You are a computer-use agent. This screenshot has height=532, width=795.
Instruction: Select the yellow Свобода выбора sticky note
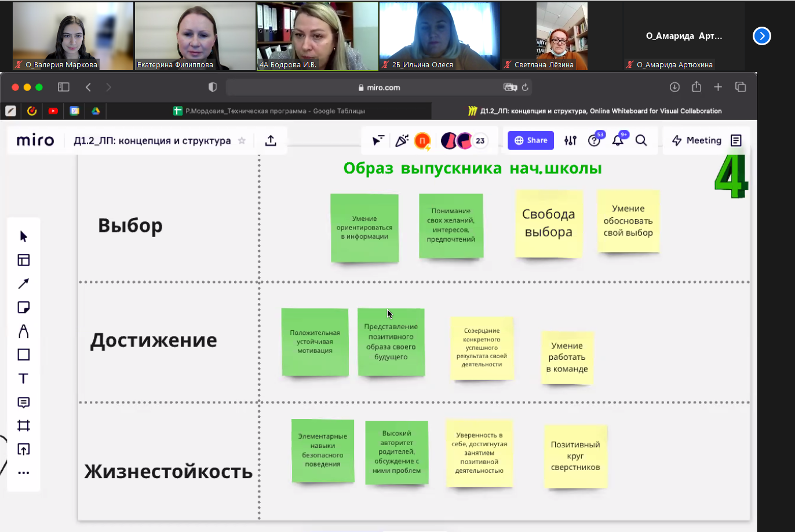pyautogui.click(x=548, y=223)
